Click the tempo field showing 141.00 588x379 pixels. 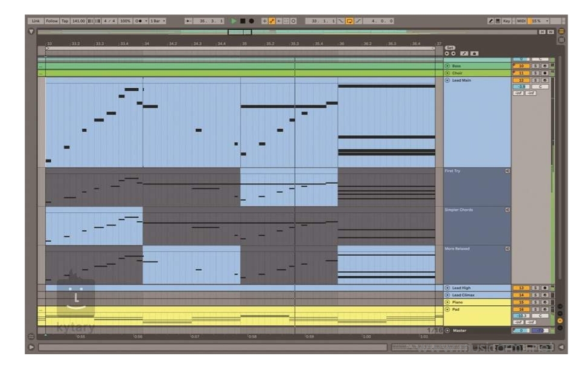78,21
